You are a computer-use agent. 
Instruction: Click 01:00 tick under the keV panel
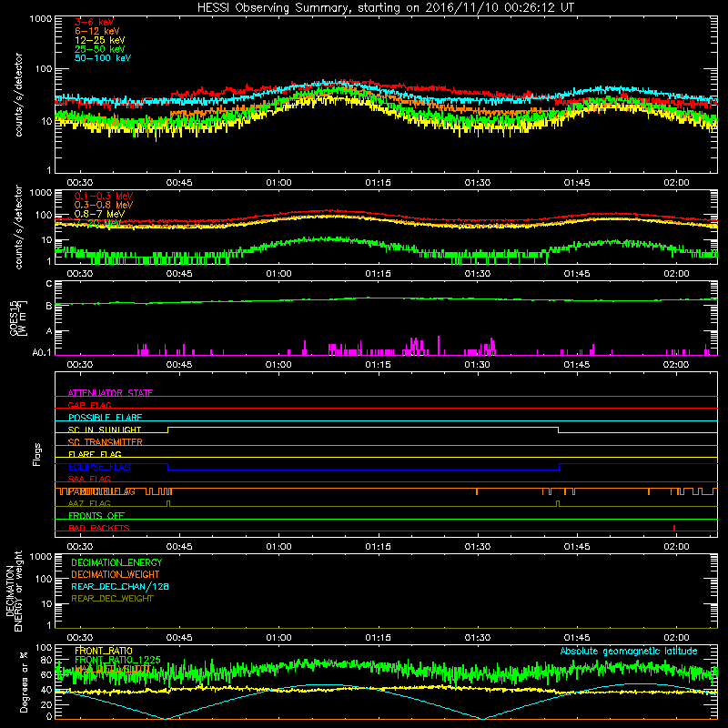278,183
